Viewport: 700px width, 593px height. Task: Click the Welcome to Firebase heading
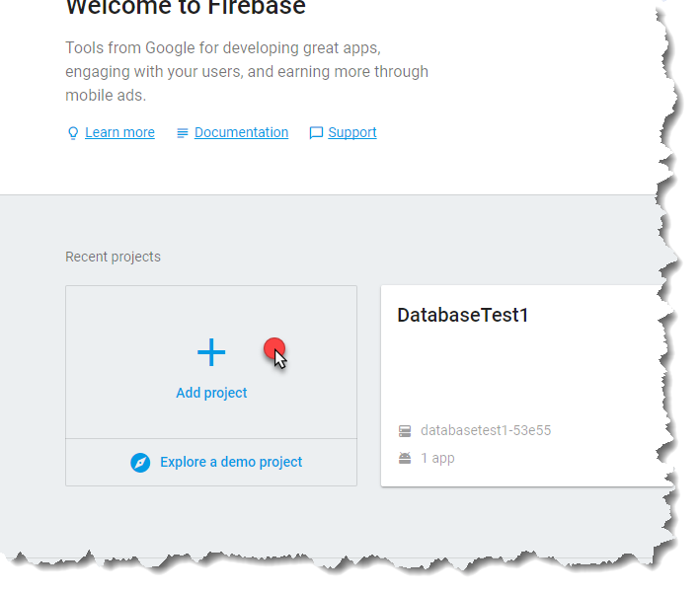pos(186,7)
